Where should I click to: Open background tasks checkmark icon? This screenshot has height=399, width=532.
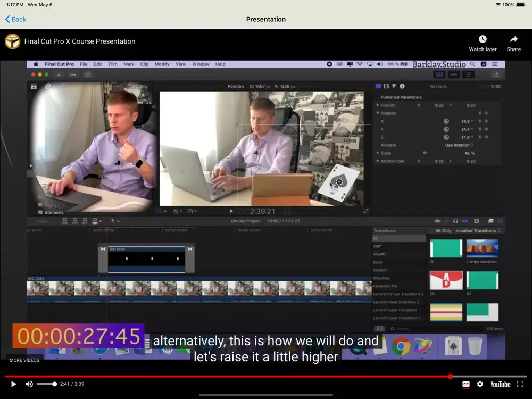point(88,74)
